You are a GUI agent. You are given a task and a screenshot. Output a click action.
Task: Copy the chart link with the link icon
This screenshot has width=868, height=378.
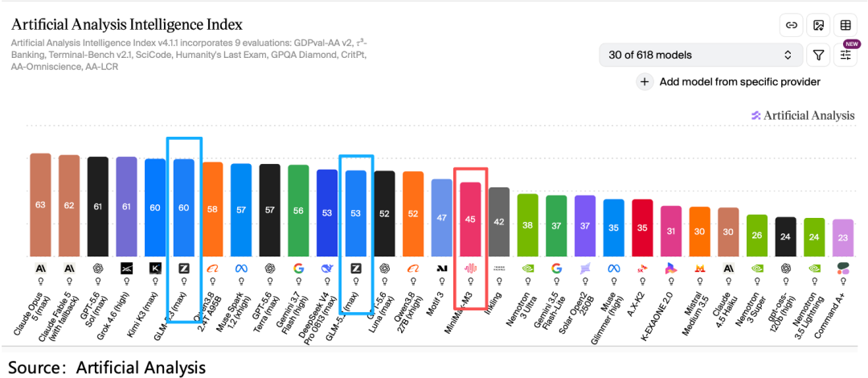click(x=792, y=25)
